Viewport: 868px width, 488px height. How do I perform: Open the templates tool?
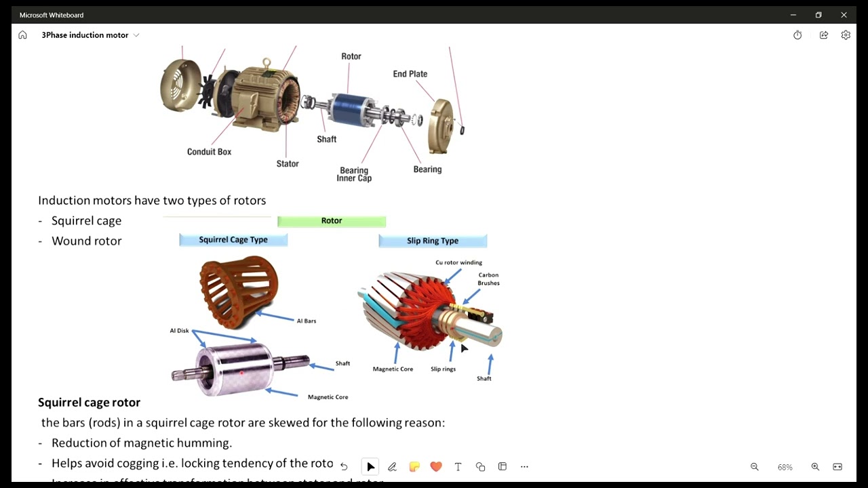(502, 466)
